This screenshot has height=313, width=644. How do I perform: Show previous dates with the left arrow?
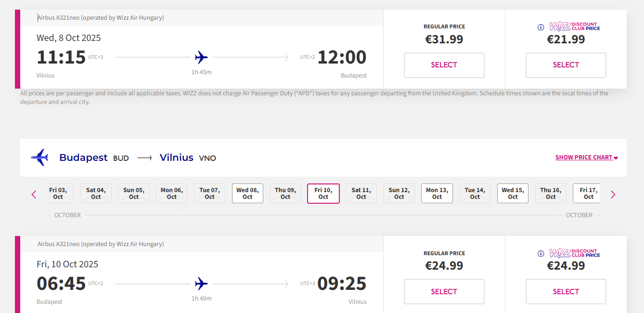click(34, 195)
